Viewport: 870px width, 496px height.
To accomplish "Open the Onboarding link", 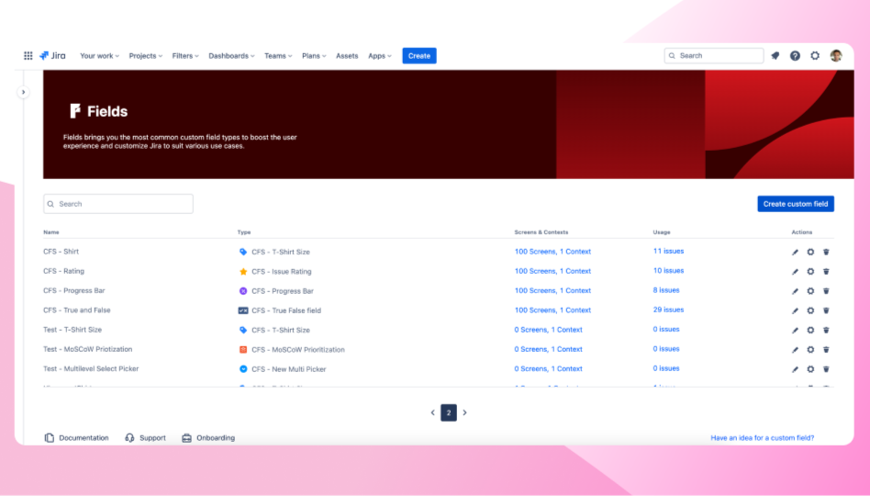I will tap(209, 438).
